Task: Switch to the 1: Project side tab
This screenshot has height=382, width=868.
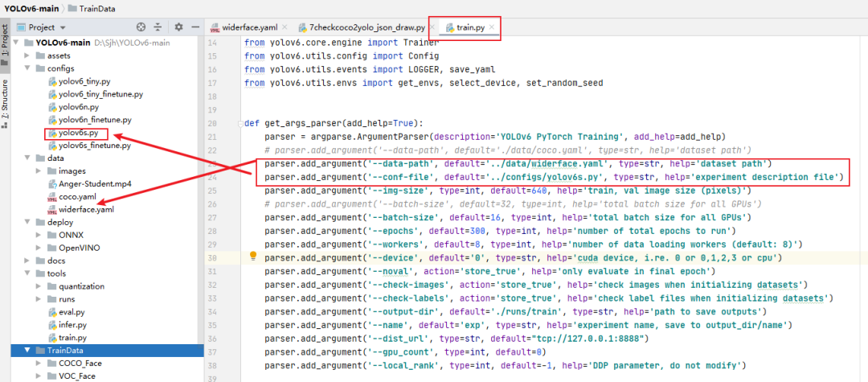Action: 5,45
